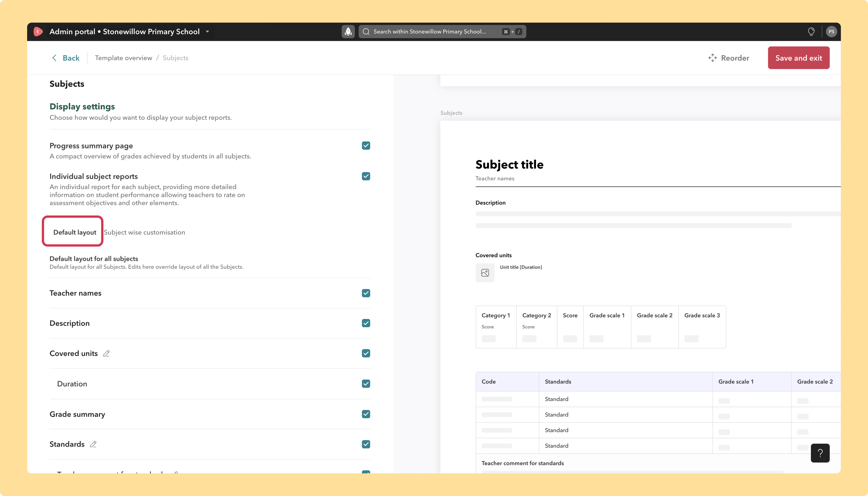This screenshot has height=496, width=868.
Task: Uncheck the Description checkbox
Action: click(x=366, y=323)
